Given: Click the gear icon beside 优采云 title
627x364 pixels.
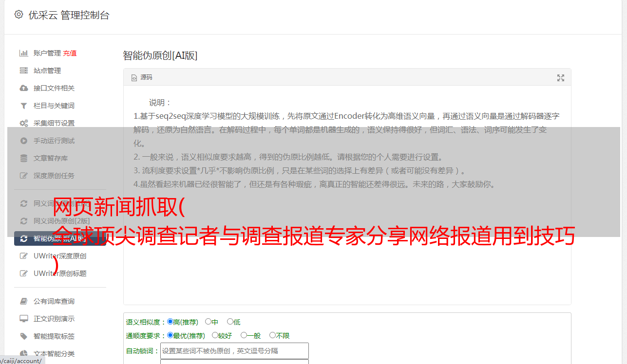Looking at the screenshot, I should 19,15.
